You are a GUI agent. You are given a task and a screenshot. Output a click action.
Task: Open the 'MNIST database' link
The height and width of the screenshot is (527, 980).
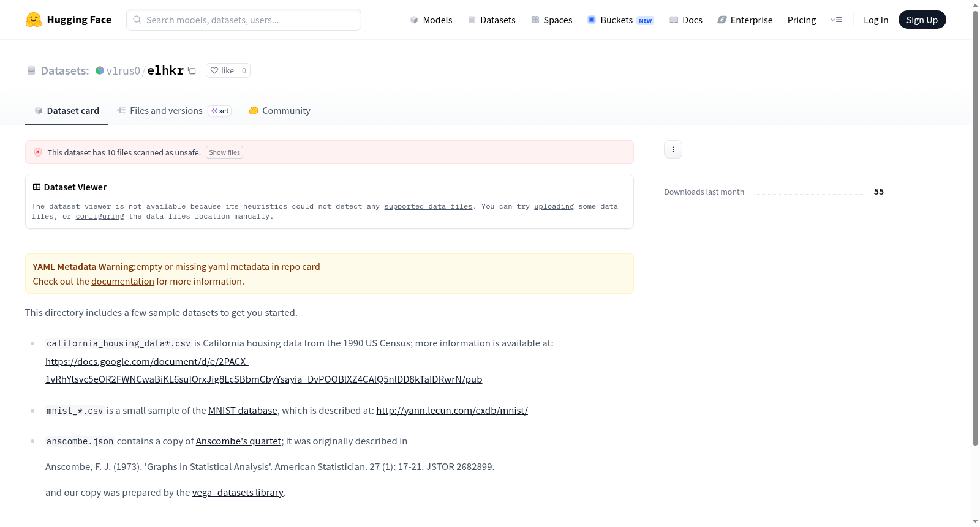click(x=243, y=411)
